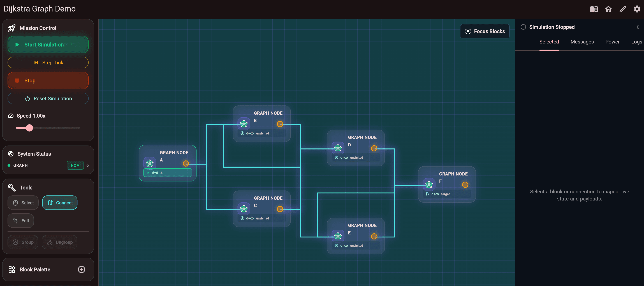This screenshot has width=644, height=286.
Task: Open the Messages tab
Action: point(582,42)
